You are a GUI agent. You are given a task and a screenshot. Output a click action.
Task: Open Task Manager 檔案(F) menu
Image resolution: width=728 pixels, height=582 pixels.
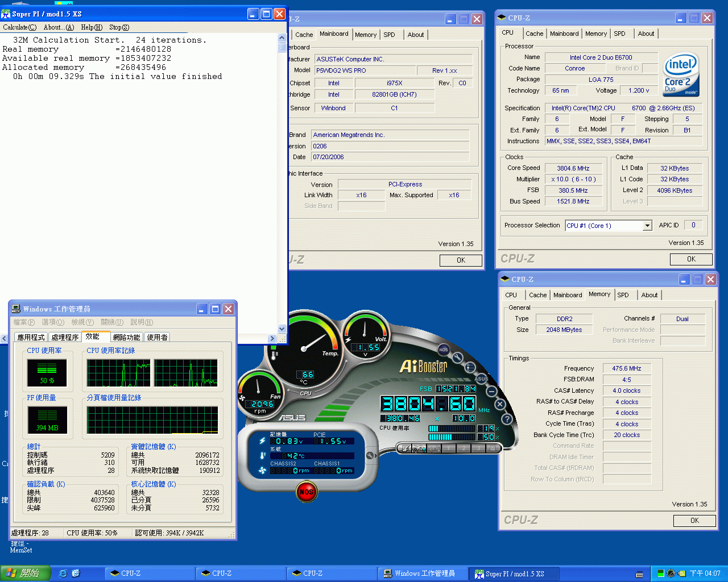coord(24,322)
